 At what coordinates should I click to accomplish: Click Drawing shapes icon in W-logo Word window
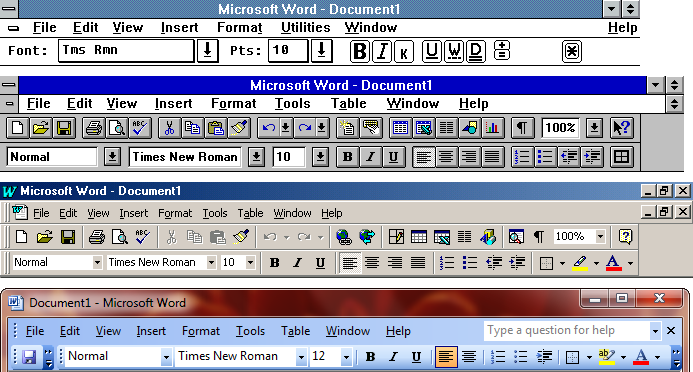coord(487,237)
